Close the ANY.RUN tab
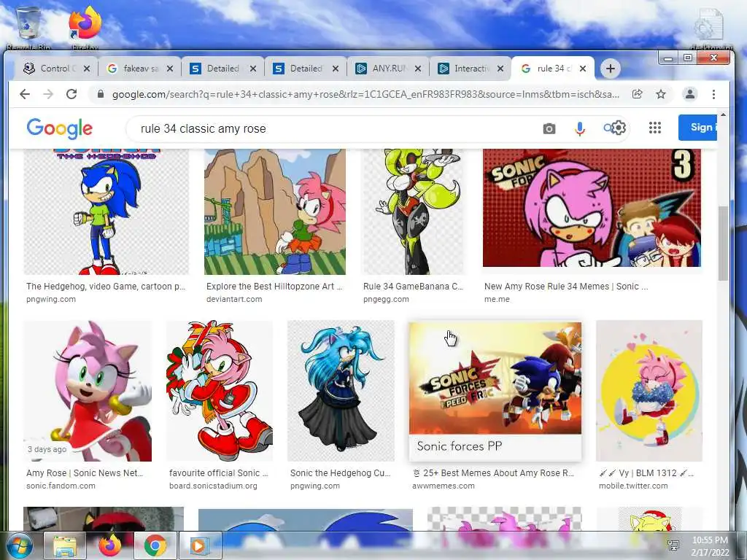The image size is (747, 560). pos(418,69)
